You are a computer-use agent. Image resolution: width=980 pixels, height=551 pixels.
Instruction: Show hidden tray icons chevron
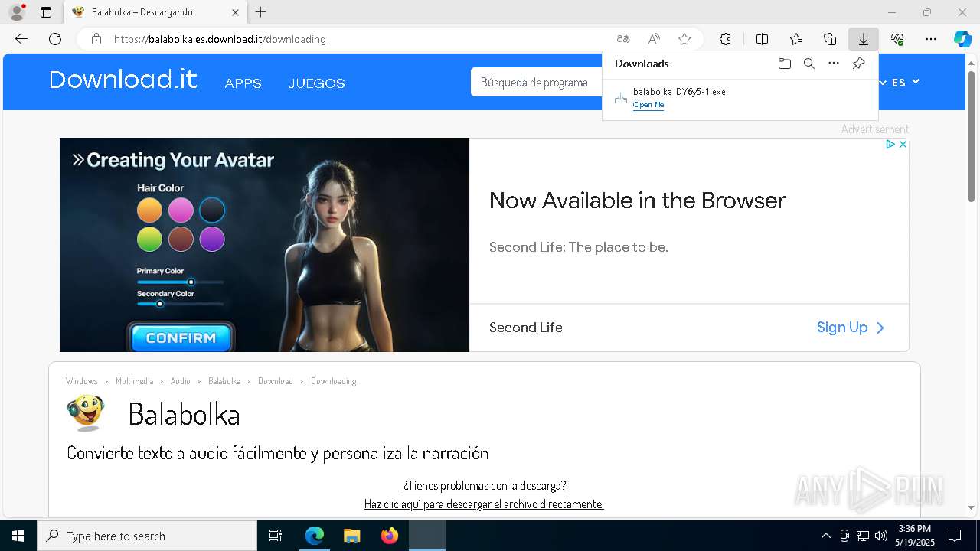(x=825, y=536)
